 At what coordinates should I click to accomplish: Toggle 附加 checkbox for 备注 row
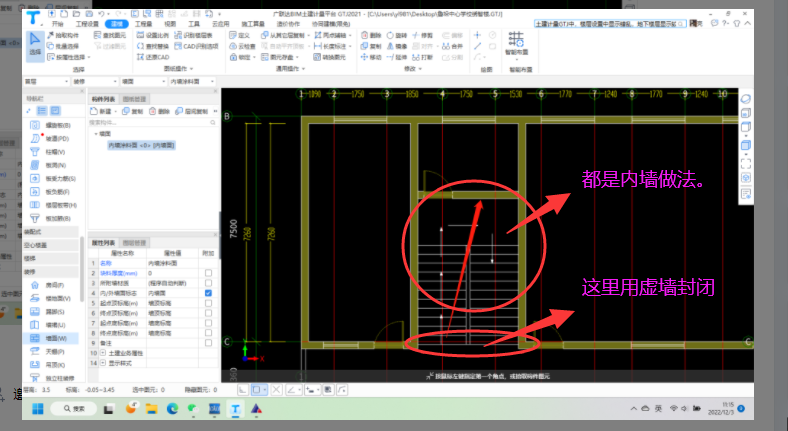(x=208, y=343)
